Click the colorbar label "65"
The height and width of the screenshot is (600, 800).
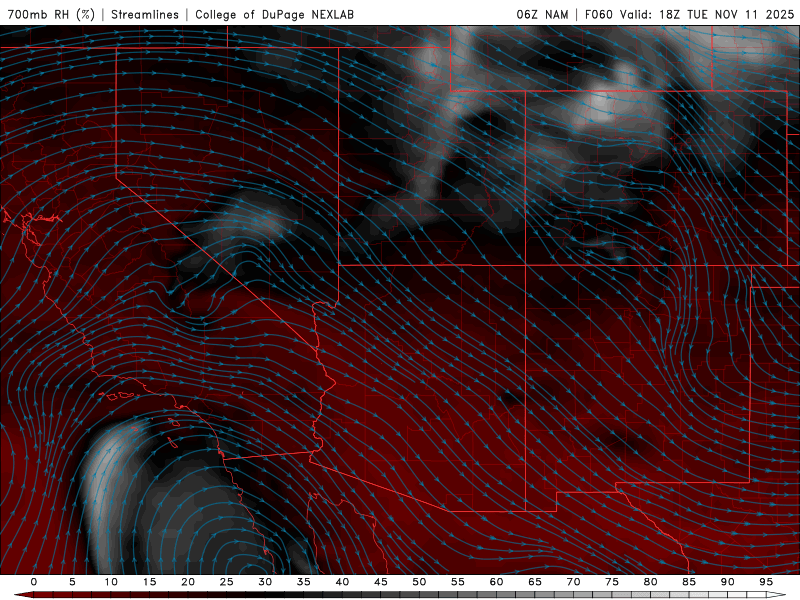[535, 582]
